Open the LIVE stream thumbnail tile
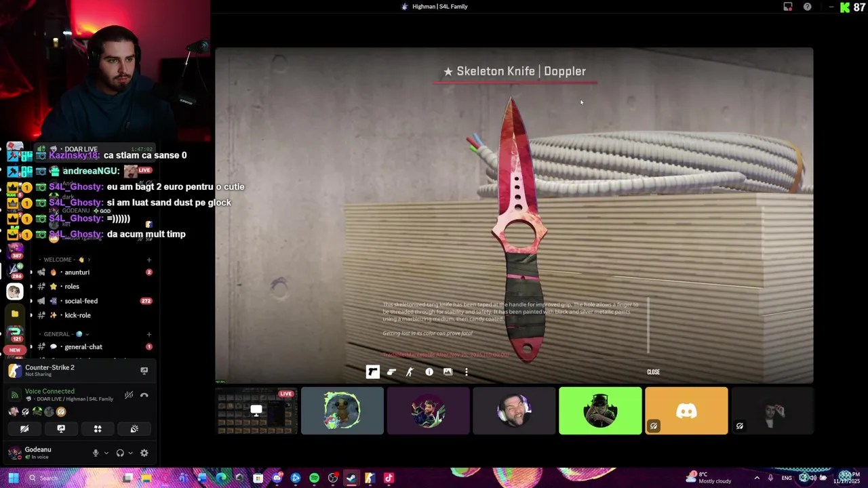The height and width of the screenshot is (488, 868). click(x=256, y=410)
